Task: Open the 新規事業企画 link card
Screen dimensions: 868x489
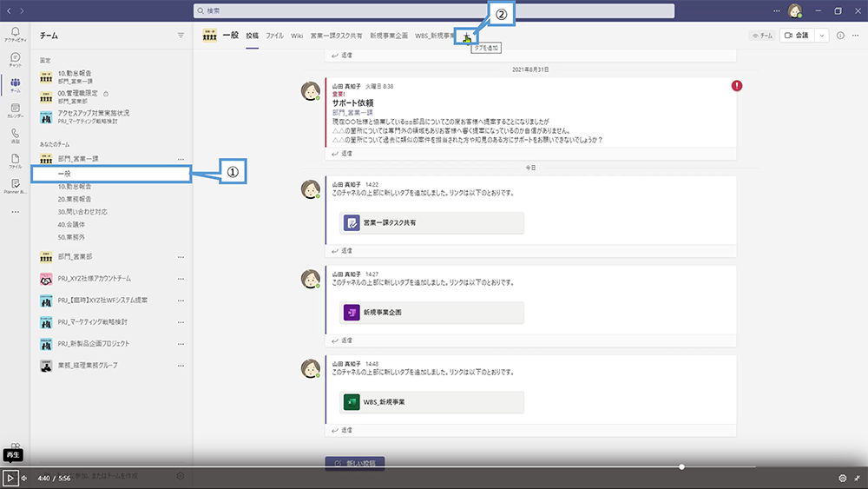Action: tap(431, 313)
